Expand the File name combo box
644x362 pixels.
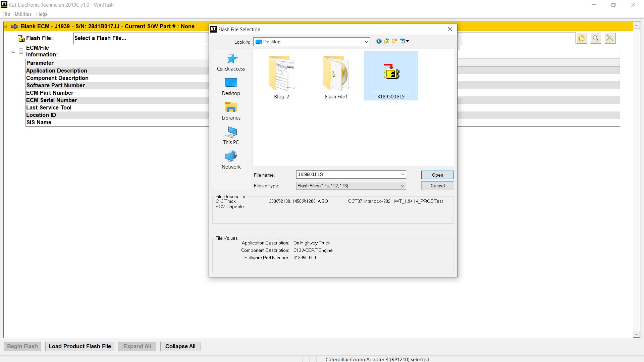click(402, 174)
